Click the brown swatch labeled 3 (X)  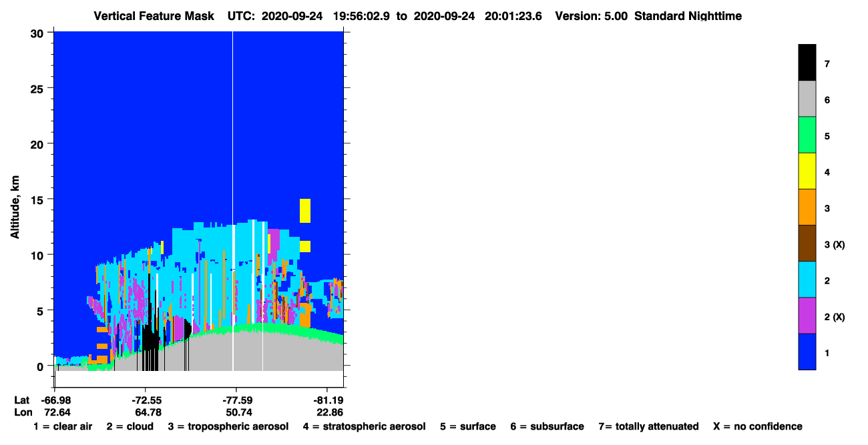tap(807, 243)
